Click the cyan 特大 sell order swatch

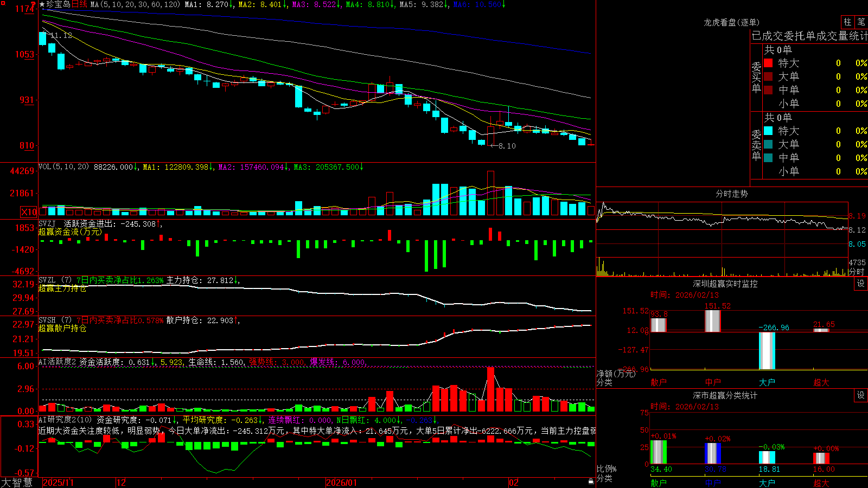click(x=768, y=131)
